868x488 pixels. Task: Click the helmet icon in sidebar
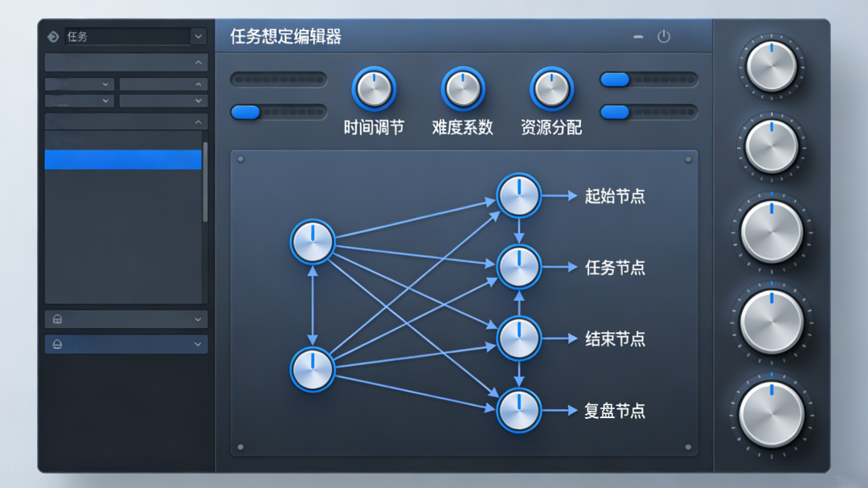click(x=58, y=319)
